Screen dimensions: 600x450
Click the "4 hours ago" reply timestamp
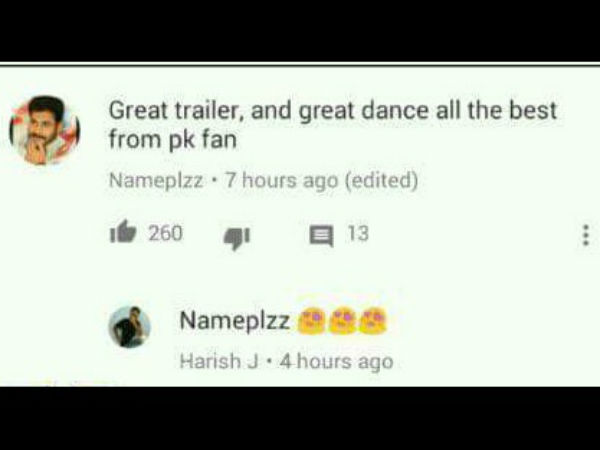(x=336, y=362)
